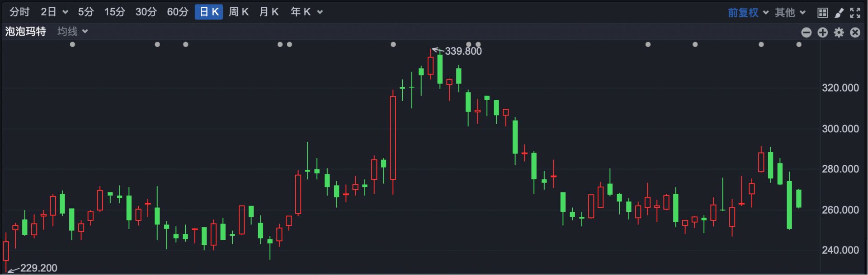Open chart settings gear
Screen dimensions: 868x275
(x=839, y=33)
